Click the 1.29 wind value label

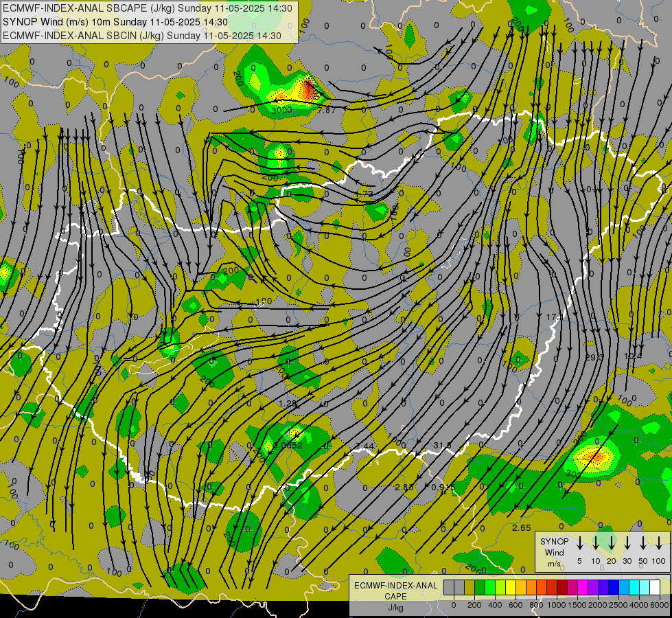[x=288, y=404]
